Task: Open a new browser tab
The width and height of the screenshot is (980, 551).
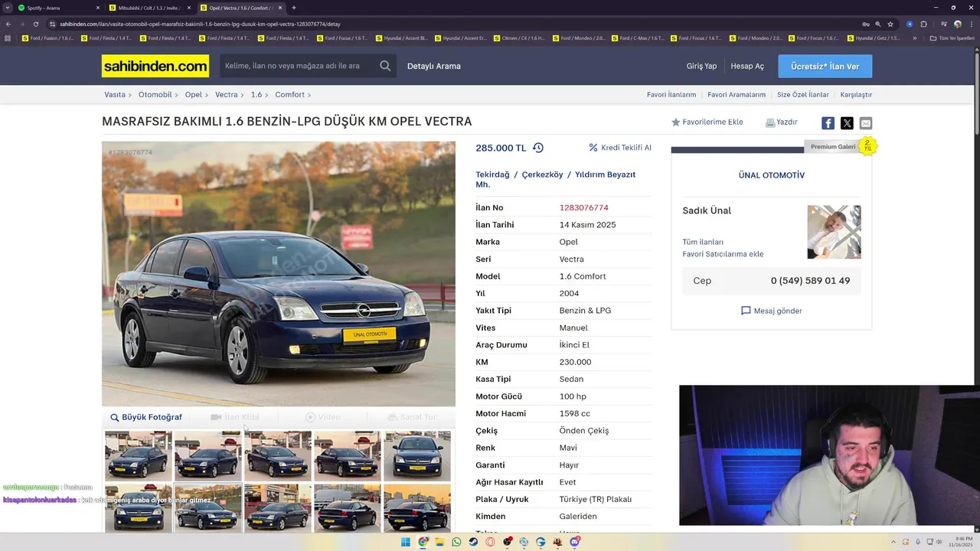Action: 294,8
